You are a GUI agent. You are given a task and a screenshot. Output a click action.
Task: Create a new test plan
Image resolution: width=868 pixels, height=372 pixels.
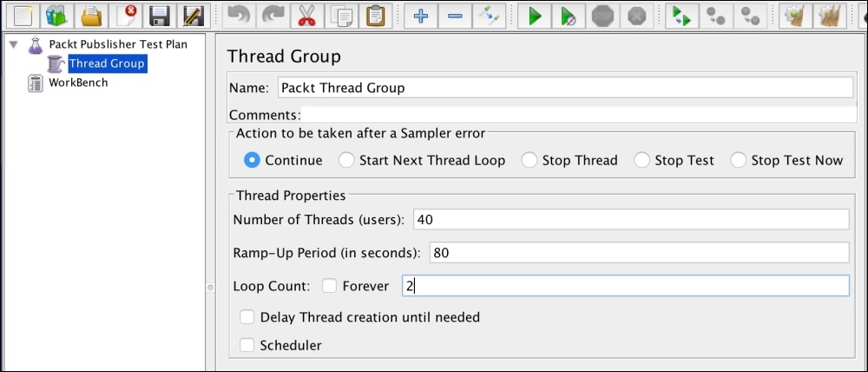23,16
